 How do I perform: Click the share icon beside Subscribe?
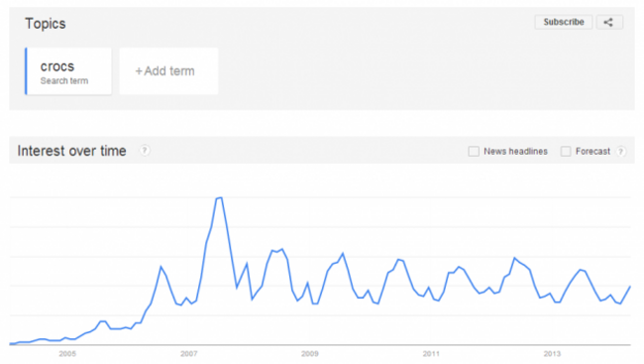tap(609, 22)
